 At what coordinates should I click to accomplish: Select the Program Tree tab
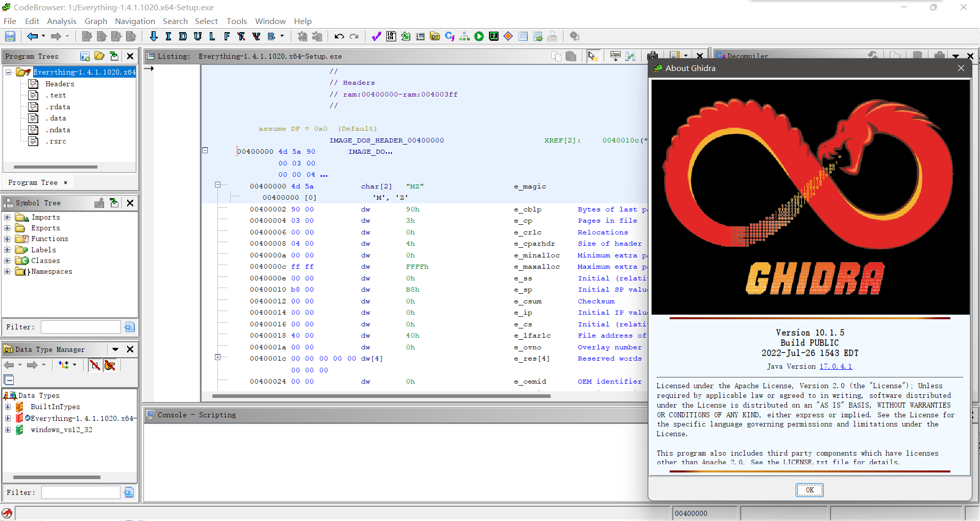click(x=34, y=182)
